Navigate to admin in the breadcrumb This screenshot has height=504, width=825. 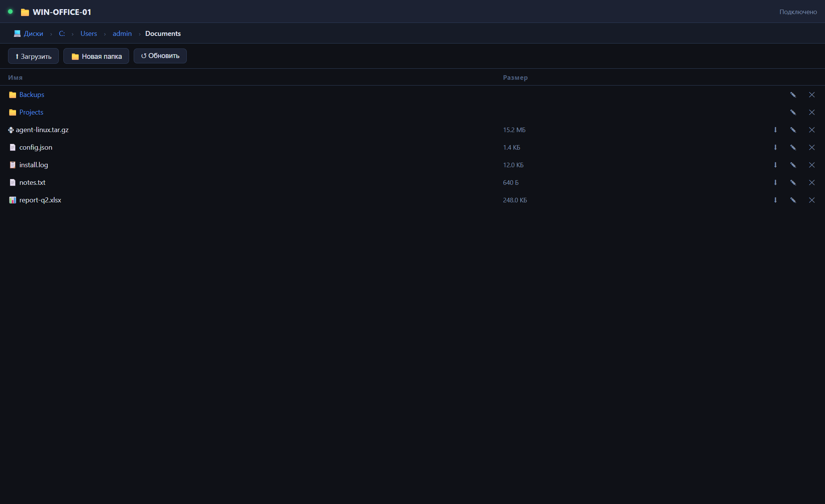click(x=122, y=34)
